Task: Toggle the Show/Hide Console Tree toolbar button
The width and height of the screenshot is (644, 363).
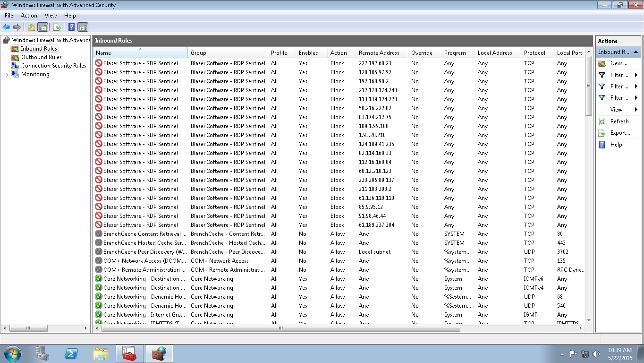Action: click(x=42, y=27)
